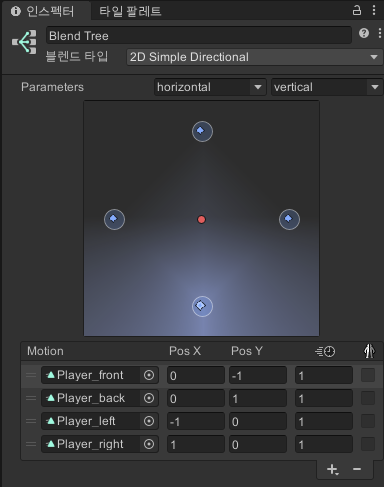Click time scale field of Player_left
384x487 pixels.
pos(324,421)
